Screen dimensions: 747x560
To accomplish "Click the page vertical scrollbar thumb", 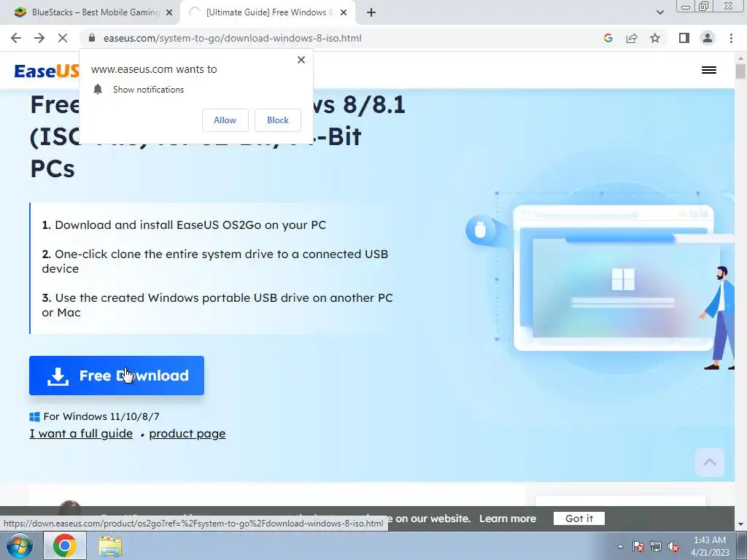I will pyautogui.click(x=740, y=71).
